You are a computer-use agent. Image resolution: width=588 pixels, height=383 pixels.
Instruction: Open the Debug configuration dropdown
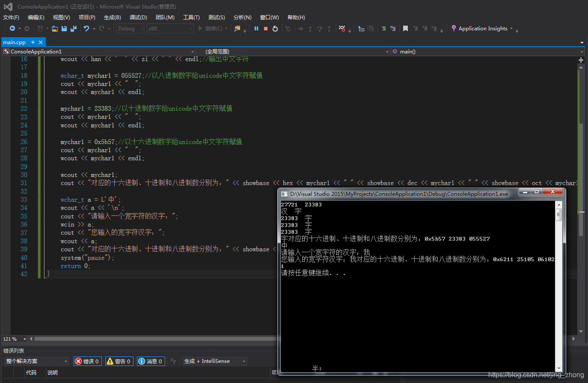click(x=130, y=28)
